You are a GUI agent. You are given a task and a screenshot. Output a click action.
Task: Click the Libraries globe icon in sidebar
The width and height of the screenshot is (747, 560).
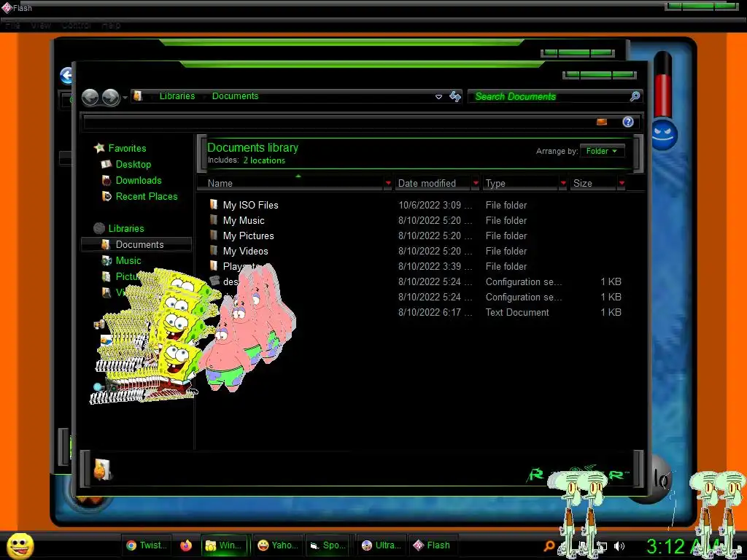(x=99, y=228)
